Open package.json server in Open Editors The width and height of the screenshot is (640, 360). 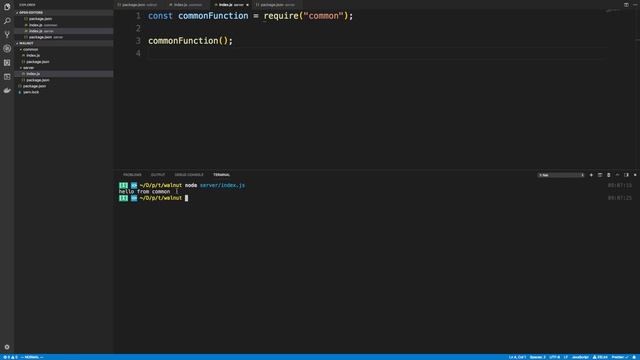(x=64, y=37)
